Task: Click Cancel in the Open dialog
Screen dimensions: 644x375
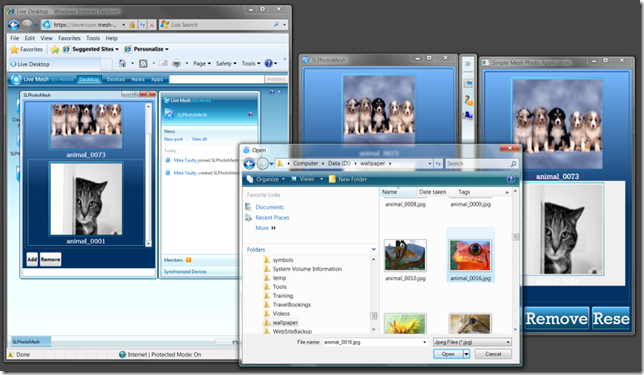Action: tap(493, 354)
